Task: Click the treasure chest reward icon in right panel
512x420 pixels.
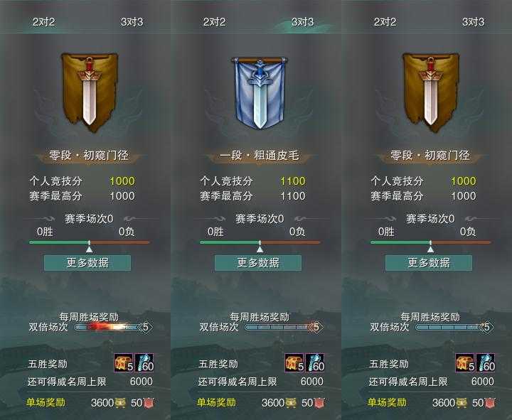Action: (465, 362)
